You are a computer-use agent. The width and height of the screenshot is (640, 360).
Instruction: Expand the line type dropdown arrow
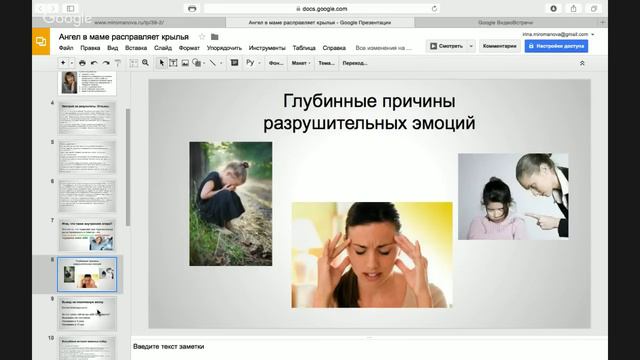[x=221, y=63]
